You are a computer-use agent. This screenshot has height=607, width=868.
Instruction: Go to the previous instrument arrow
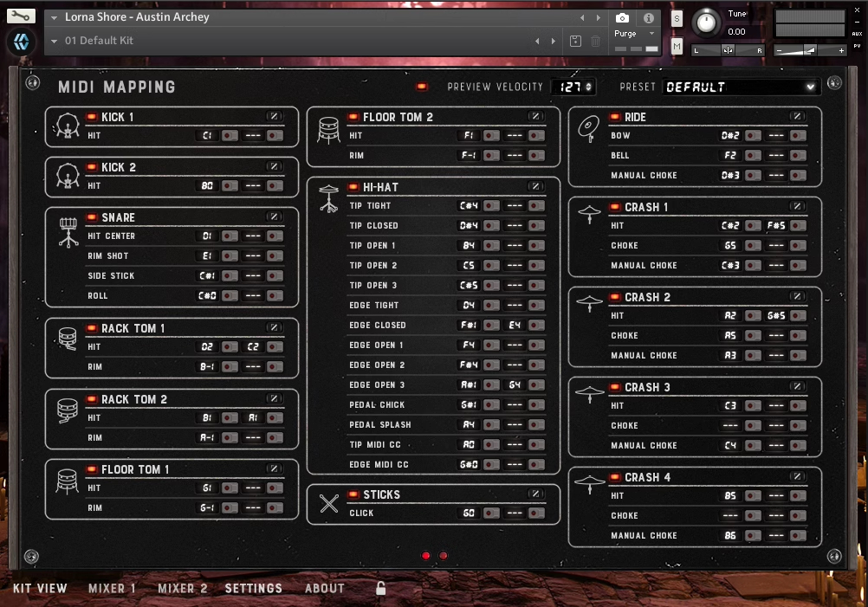(582, 17)
